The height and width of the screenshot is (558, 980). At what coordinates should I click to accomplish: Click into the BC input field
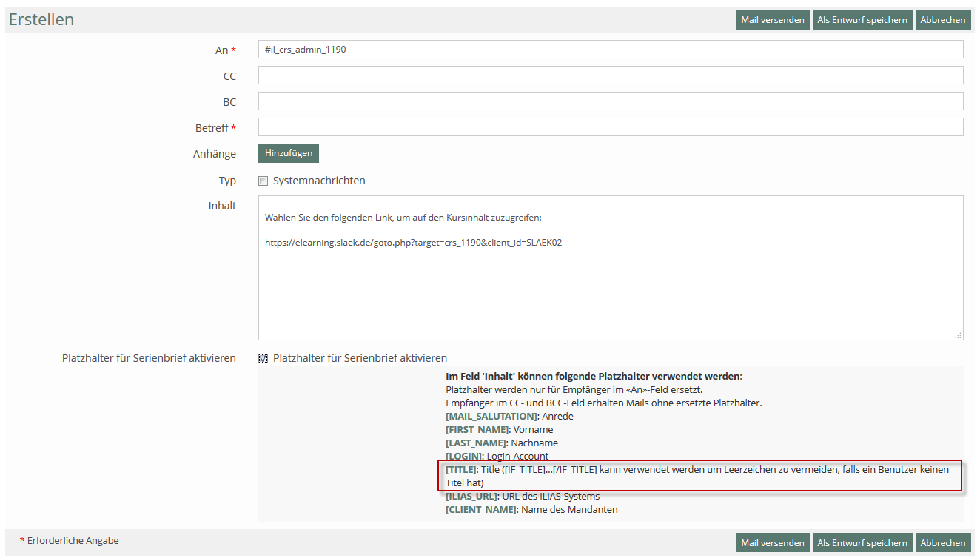(610, 101)
